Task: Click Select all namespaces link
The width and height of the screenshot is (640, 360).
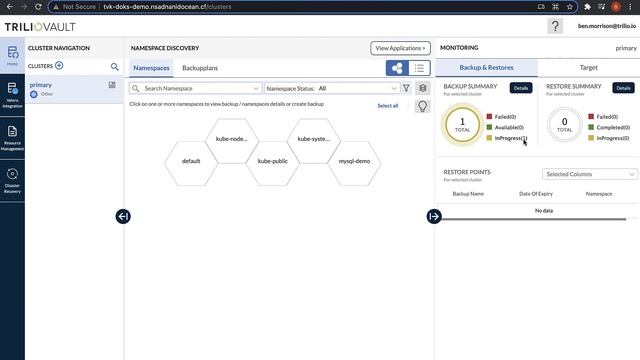Action: tap(388, 106)
